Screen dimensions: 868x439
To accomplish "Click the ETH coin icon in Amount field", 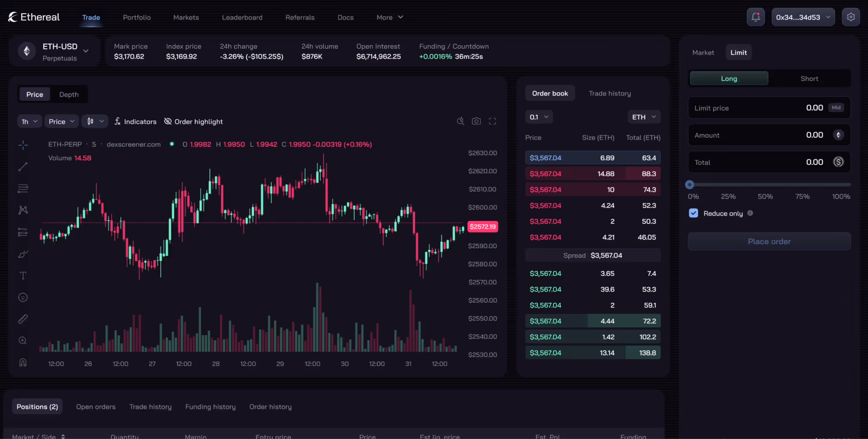I will 838,135.
